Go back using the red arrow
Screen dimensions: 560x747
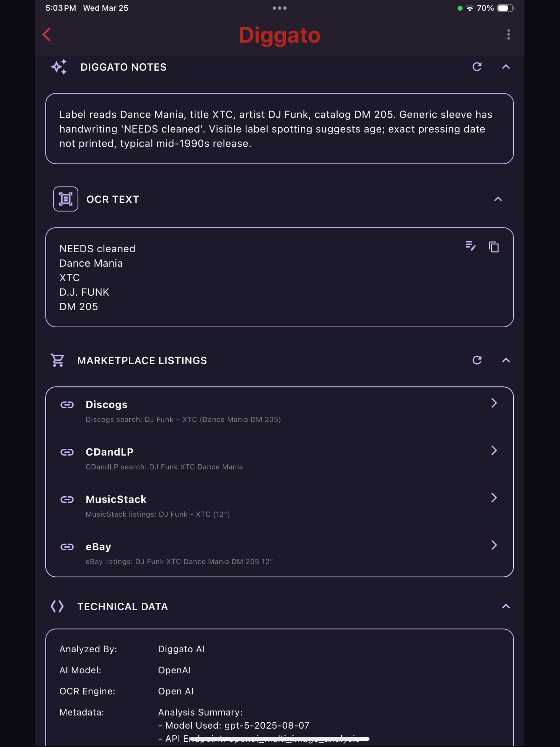pos(46,34)
